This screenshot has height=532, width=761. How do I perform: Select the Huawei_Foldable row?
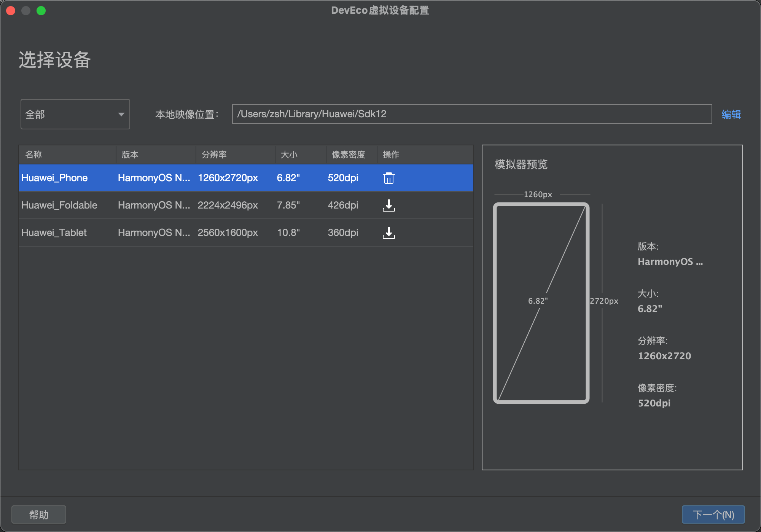click(59, 205)
